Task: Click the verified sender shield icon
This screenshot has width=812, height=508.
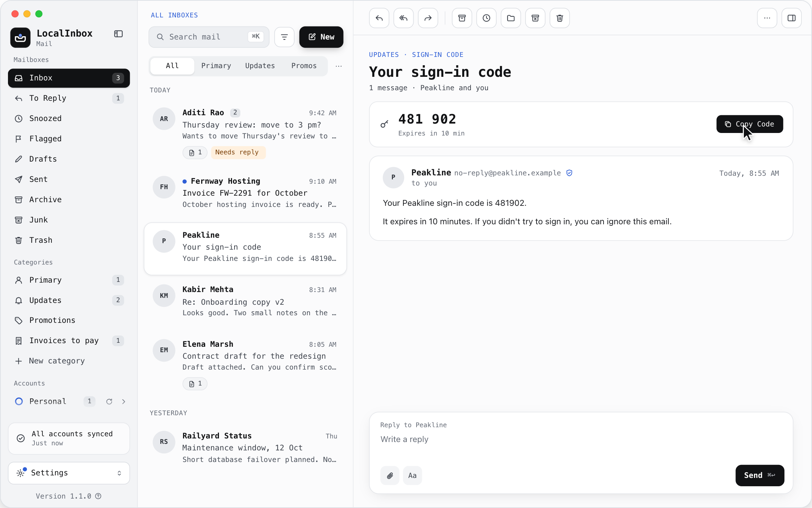Action: 569,173
